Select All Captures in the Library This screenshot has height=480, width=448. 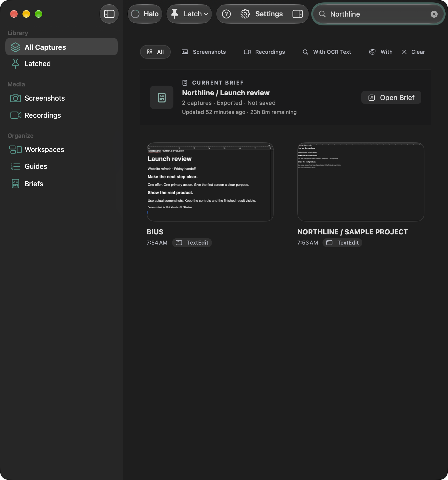(62, 47)
